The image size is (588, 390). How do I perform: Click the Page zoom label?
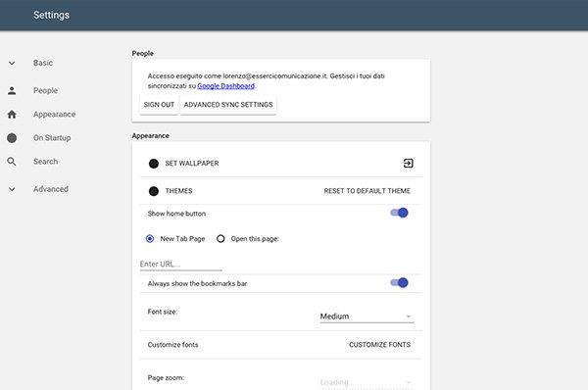166,377
